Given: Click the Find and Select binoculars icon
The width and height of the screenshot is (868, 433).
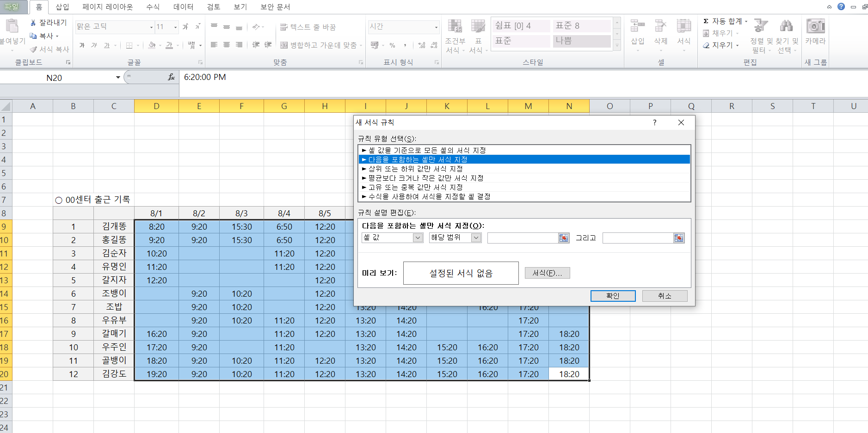Looking at the screenshot, I should (x=786, y=26).
